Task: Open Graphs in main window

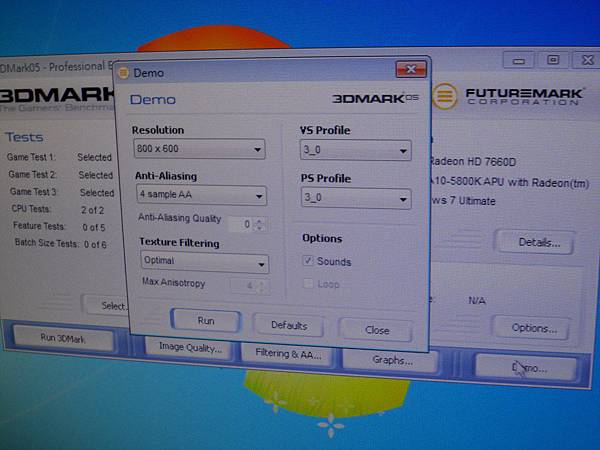Action: [x=392, y=360]
